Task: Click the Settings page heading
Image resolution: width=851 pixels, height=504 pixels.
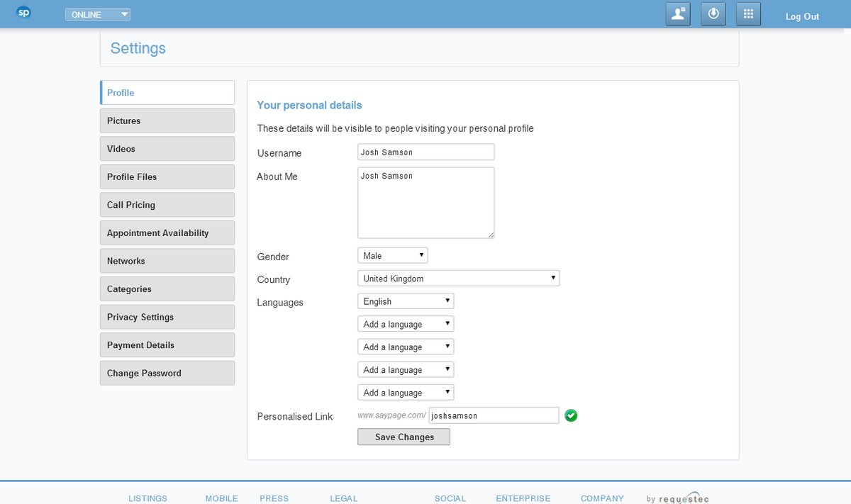Action: pos(138,48)
